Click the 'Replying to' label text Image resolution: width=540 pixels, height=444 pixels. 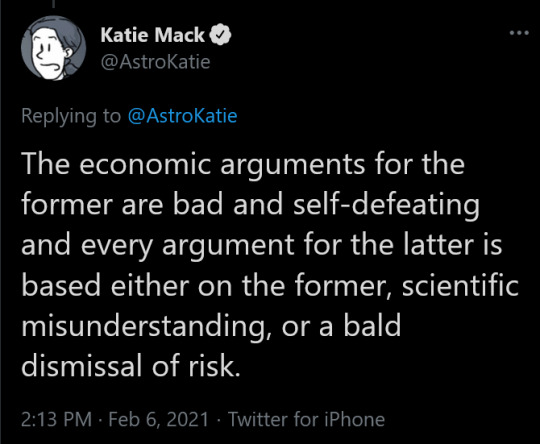click(x=71, y=116)
